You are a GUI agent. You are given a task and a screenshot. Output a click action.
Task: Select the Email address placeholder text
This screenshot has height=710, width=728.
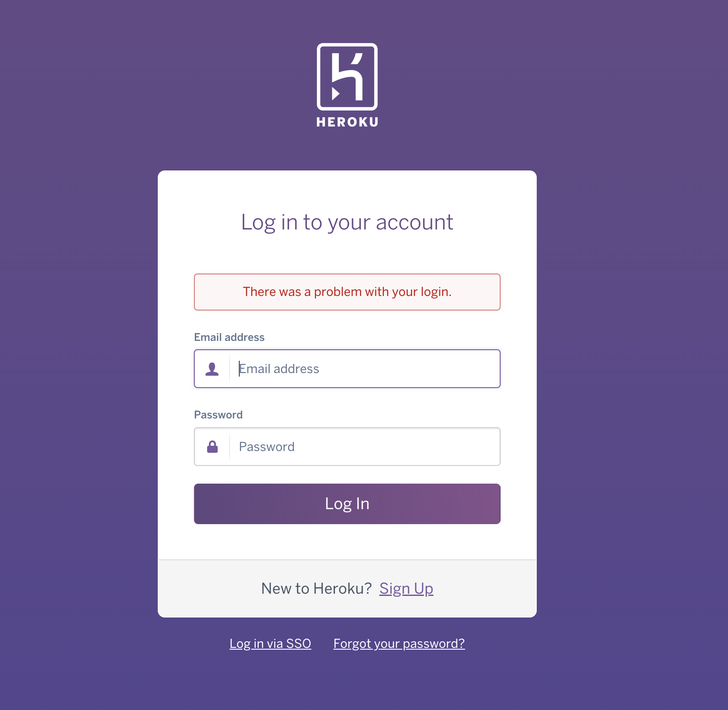coord(279,369)
